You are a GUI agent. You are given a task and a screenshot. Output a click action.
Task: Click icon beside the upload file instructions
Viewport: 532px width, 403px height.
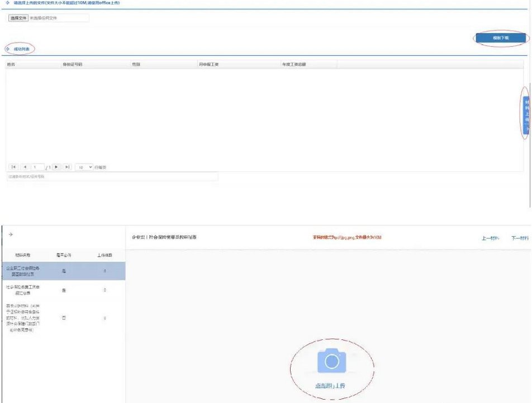coord(7,3)
